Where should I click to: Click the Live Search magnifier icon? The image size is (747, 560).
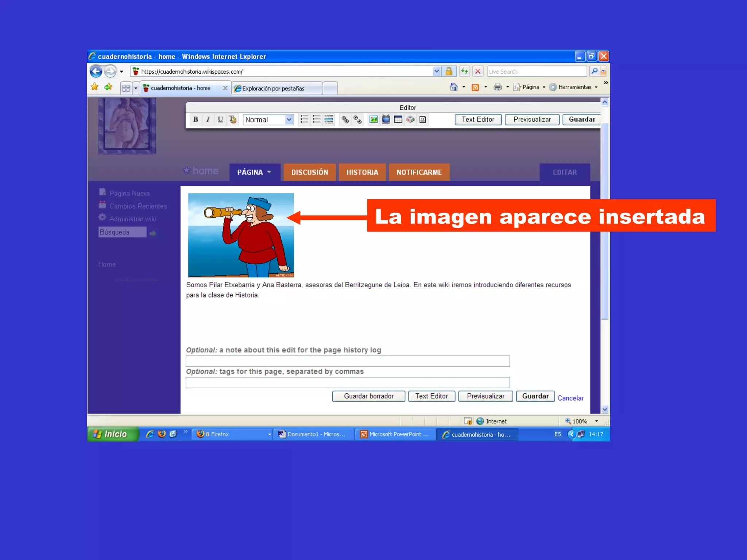[595, 71]
